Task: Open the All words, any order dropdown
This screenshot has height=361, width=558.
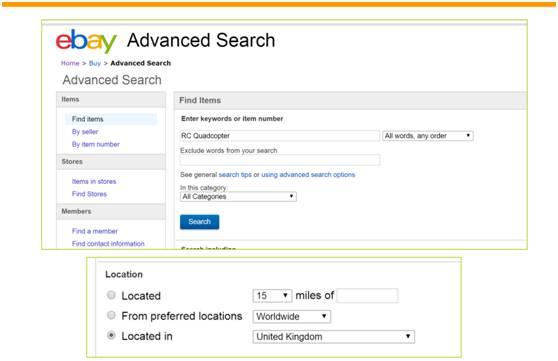Action: point(428,136)
